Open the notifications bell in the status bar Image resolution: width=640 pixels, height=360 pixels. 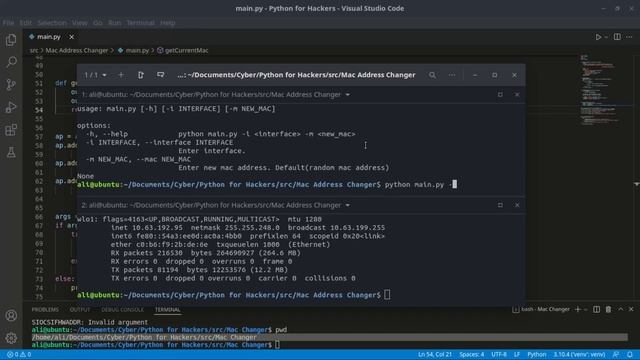coord(630,355)
